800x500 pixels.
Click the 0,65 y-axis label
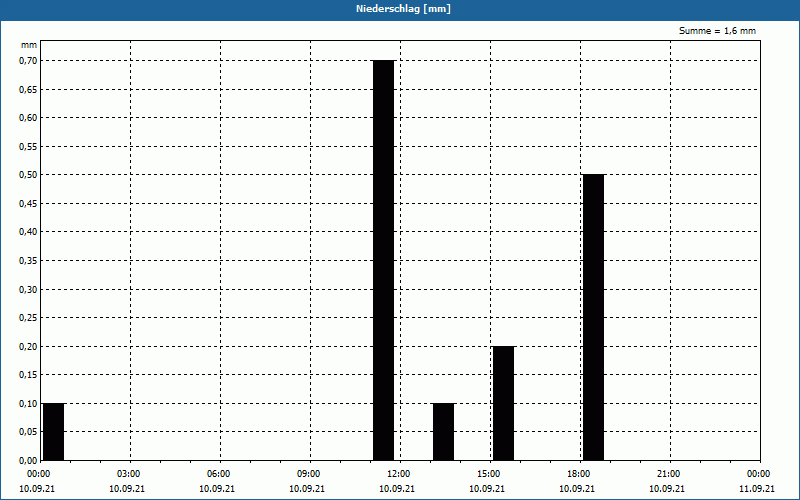(28, 89)
